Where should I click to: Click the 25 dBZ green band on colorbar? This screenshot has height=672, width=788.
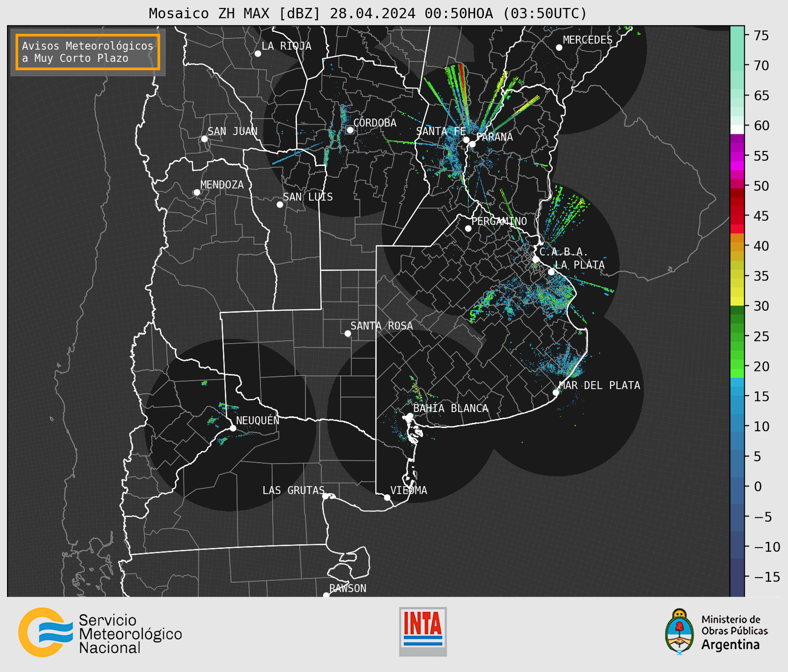(x=737, y=336)
